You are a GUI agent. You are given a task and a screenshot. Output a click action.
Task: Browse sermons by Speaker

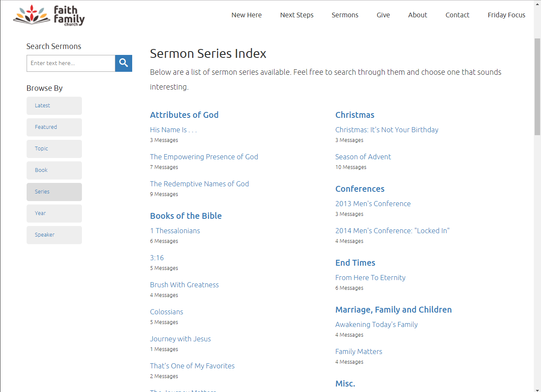(54, 235)
